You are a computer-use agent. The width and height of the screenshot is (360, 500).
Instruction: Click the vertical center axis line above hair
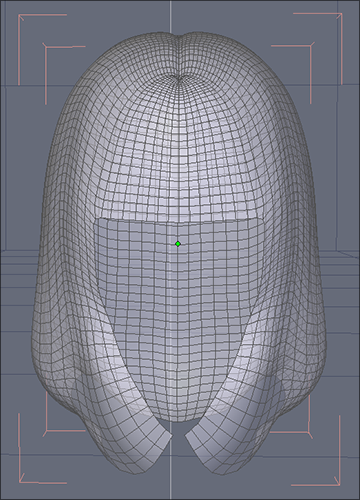pos(171,17)
